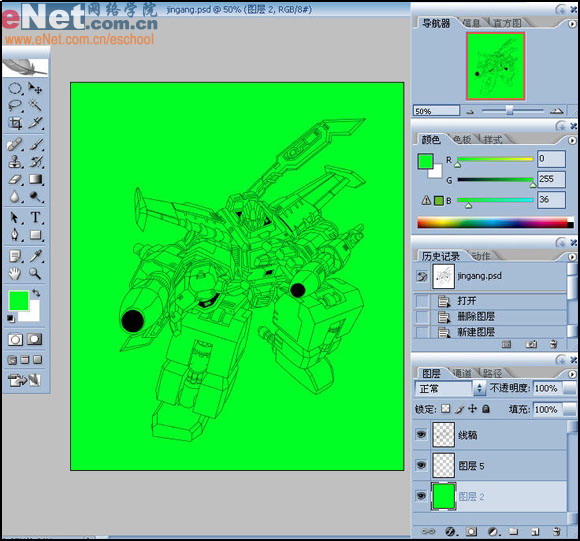Select the Gradient tool

(36, 179)
